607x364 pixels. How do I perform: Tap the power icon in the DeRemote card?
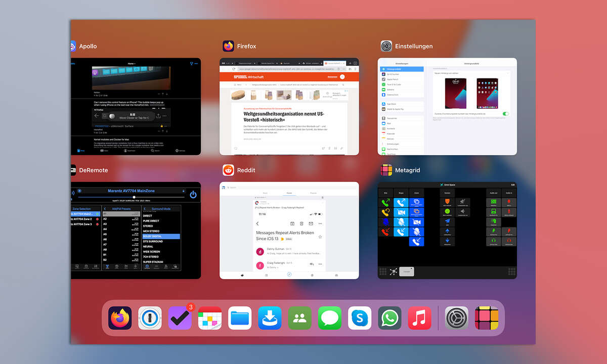point(193,194)
